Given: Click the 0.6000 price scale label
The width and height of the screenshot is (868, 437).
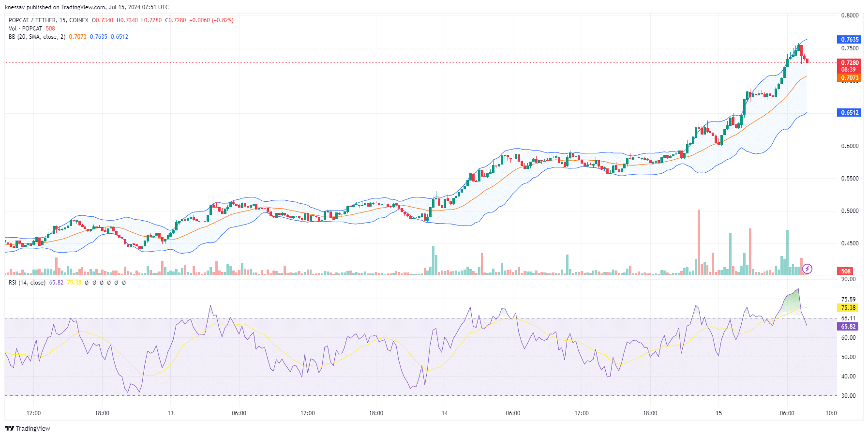Looking at the screenshot, I should 850,146.
